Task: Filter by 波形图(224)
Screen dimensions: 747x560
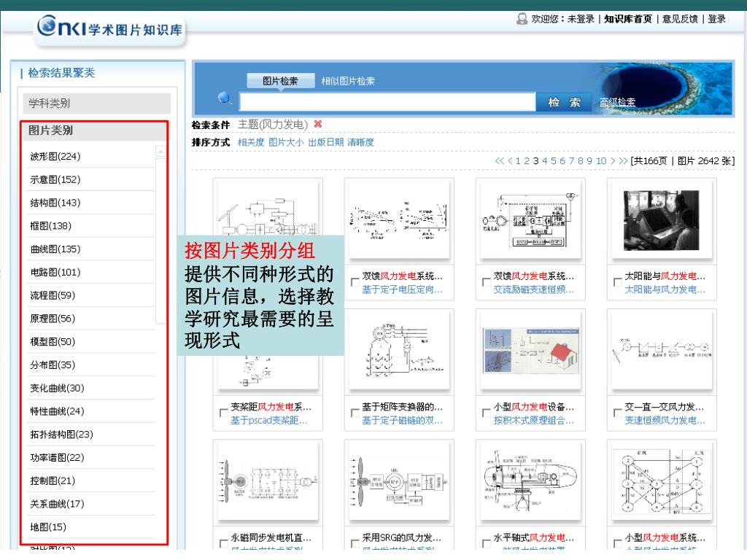Action: point(55,157)
